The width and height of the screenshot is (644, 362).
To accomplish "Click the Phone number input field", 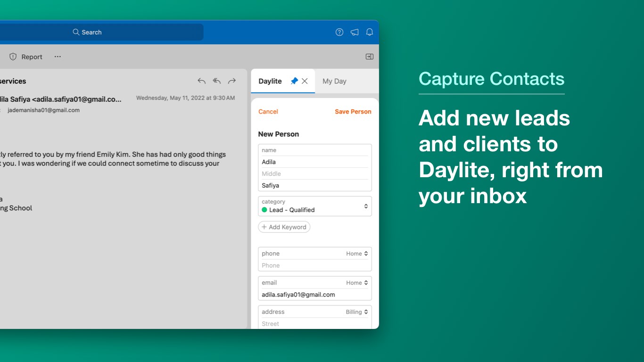I will [315, 265].
